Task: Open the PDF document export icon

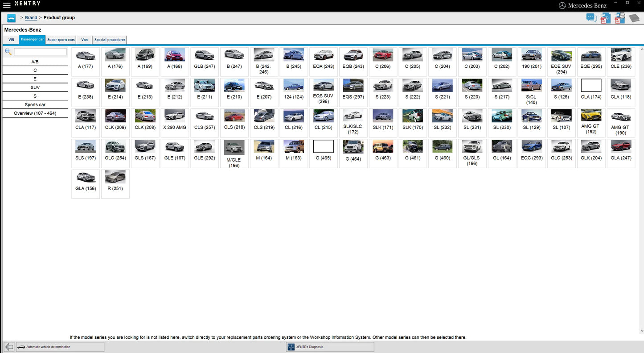Action: tap(605, 18)
